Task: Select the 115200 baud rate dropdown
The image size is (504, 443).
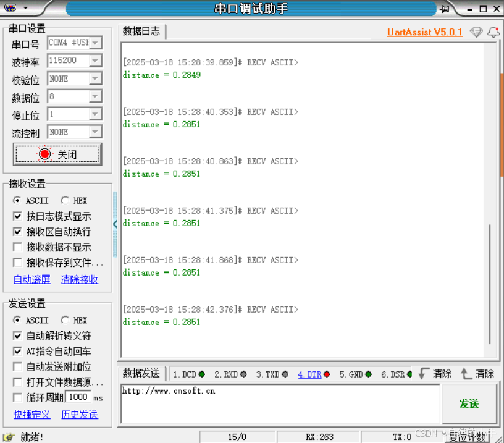Action: (73, 60)
